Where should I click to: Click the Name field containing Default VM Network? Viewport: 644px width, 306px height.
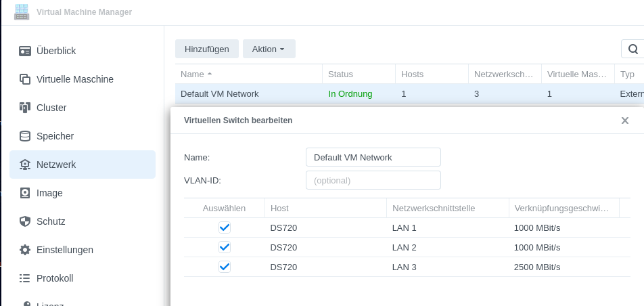373,157
